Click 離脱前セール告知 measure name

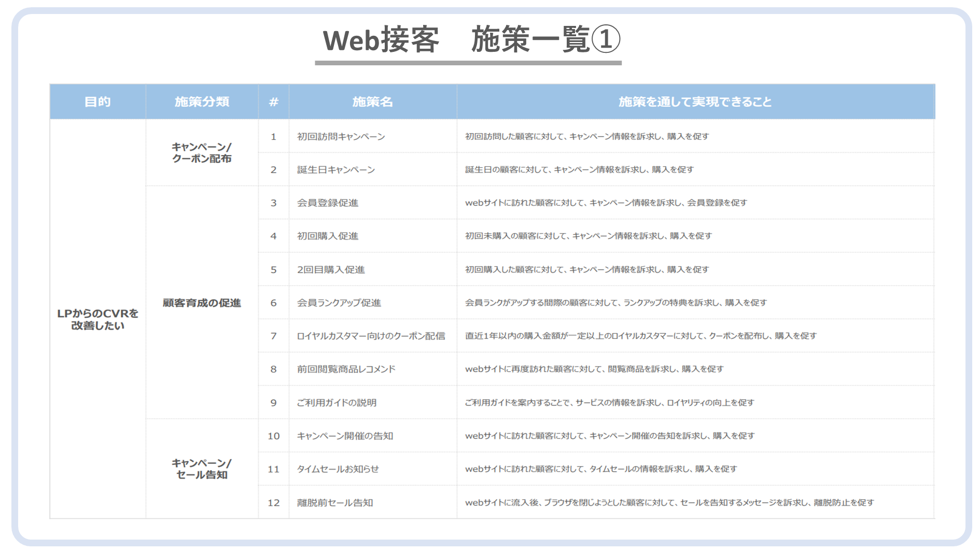[x=335, y=503]
